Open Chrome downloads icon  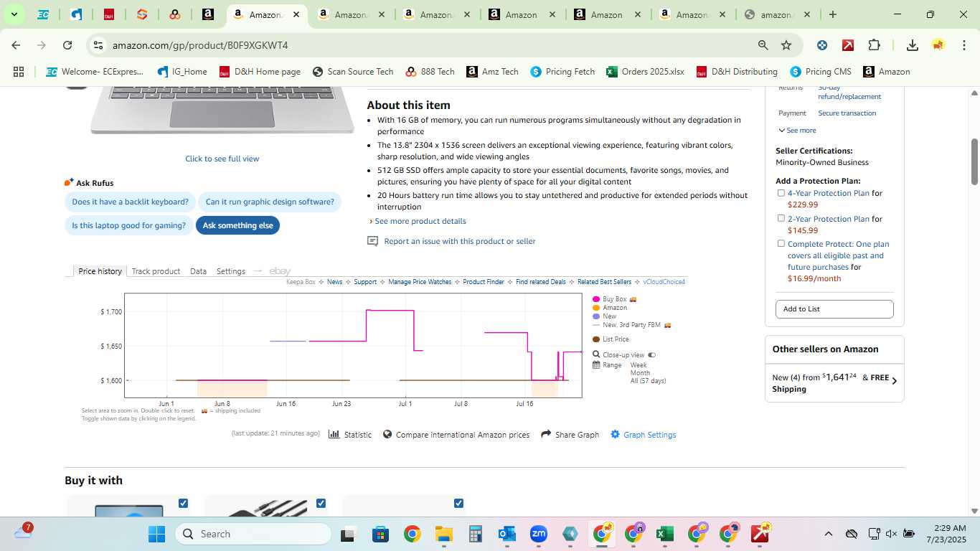pos(913,45)
